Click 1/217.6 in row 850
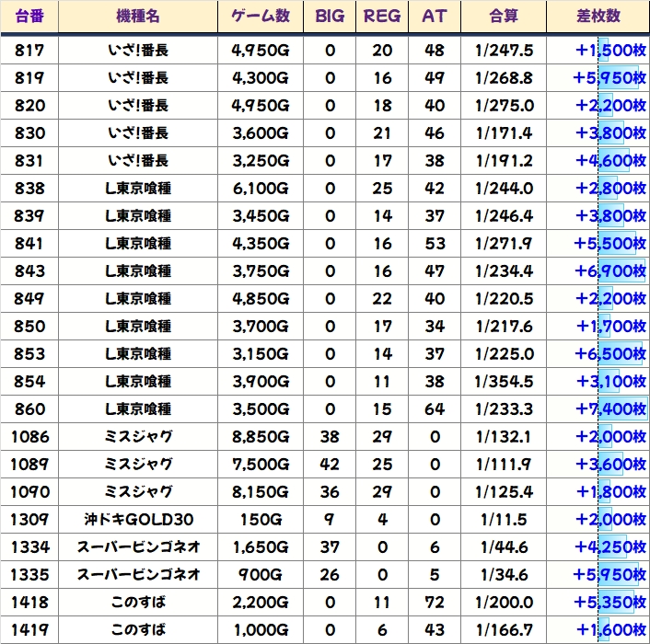This screenshot has height=644, width=650. coord(504,327)
